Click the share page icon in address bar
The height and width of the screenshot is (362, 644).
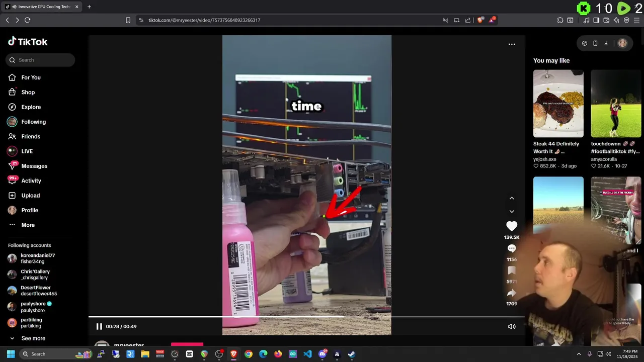(x=468, y=20)
